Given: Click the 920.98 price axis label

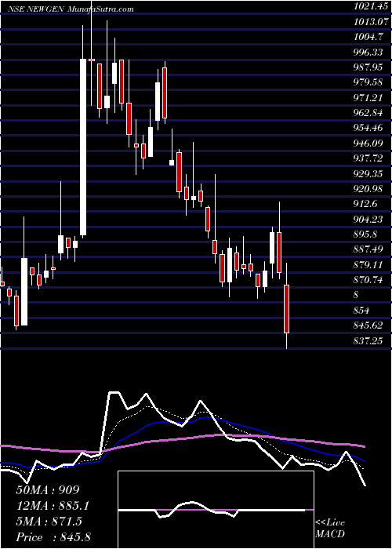Looking at the screenshot, I should tap(368, 189).
